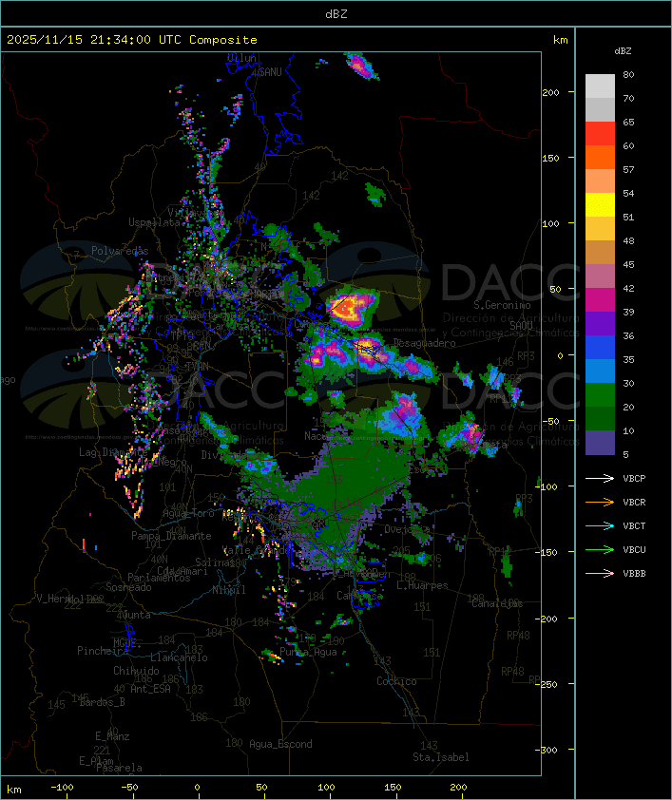This screenshot has height=800, width=672.
Task: Click the VBBB legend label
Action: pos(634,573)
